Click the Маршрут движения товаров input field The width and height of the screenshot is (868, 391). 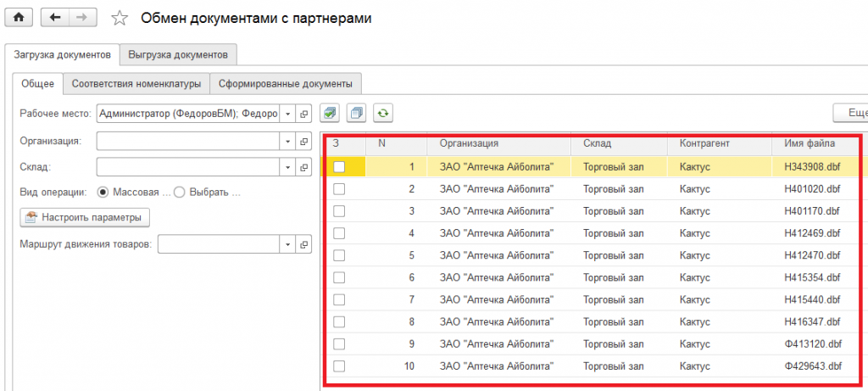pyautogui.click(x=219, y=244)
